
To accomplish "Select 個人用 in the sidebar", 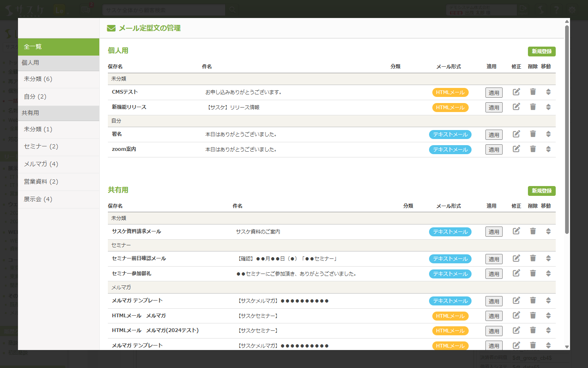I will click(x=58, y=63).
